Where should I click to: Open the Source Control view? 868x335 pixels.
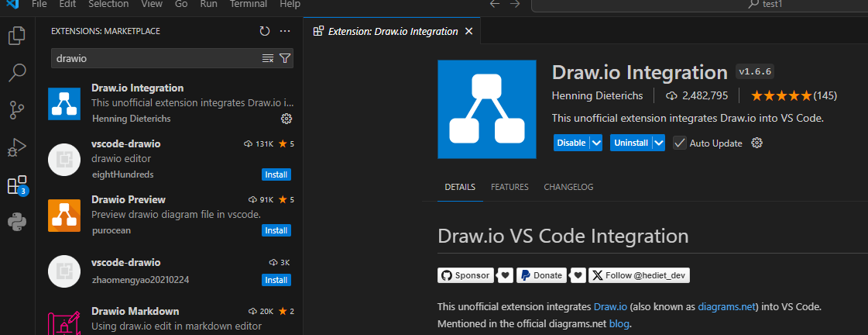coord(16,110)
